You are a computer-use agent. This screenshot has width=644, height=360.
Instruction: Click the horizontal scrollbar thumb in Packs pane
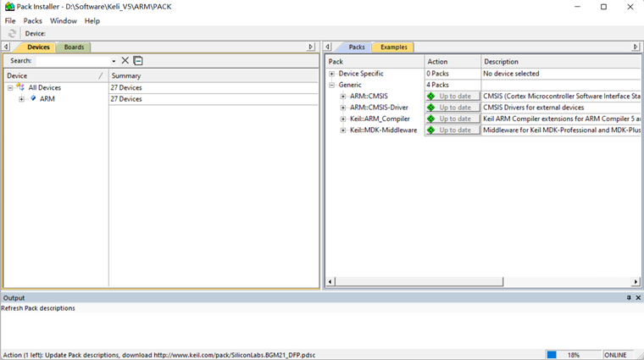pyautogui.click(x=419, y=281)
